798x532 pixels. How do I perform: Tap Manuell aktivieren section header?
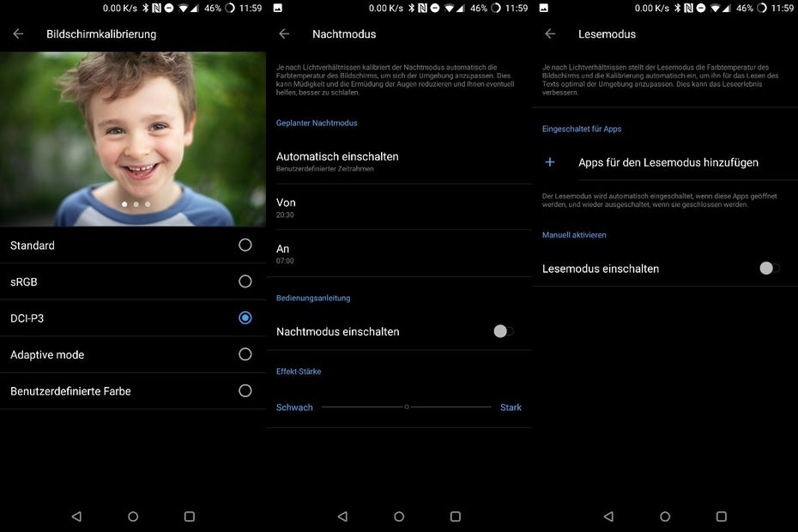(x=574, y=235)
